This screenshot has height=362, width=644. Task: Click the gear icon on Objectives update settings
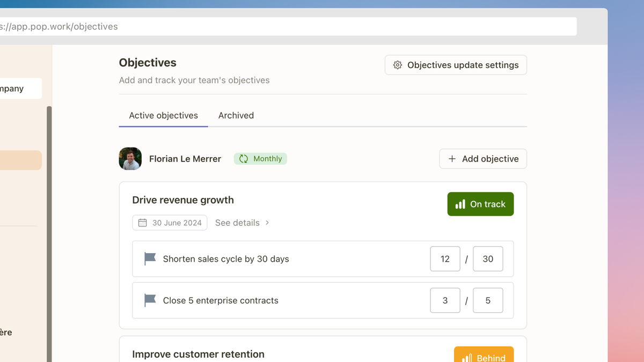pyautogui.click(x=398, y=65)
